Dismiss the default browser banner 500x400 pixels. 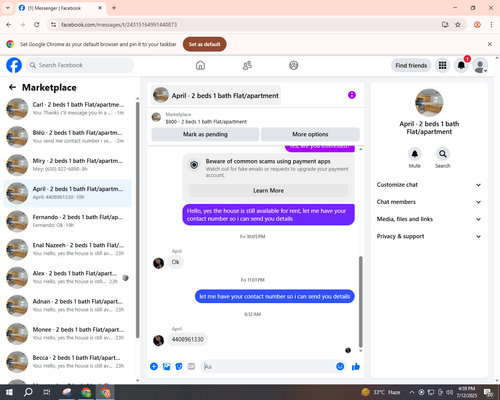click(x=490, y=44)
